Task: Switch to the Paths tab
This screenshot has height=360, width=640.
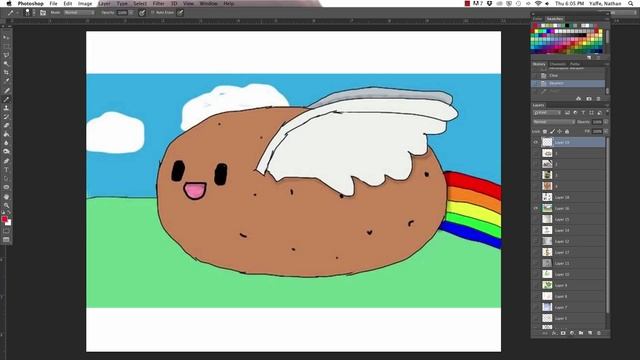Action: click(575, 64)
